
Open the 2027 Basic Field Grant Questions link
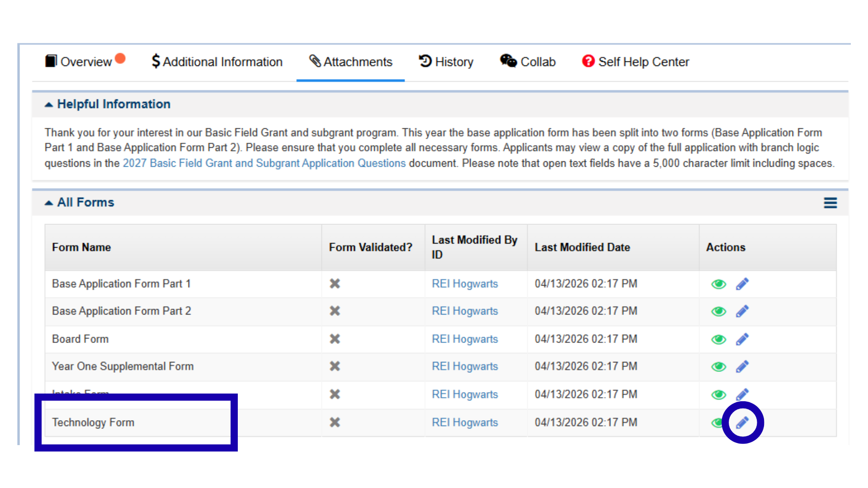(x=264, y=163)
